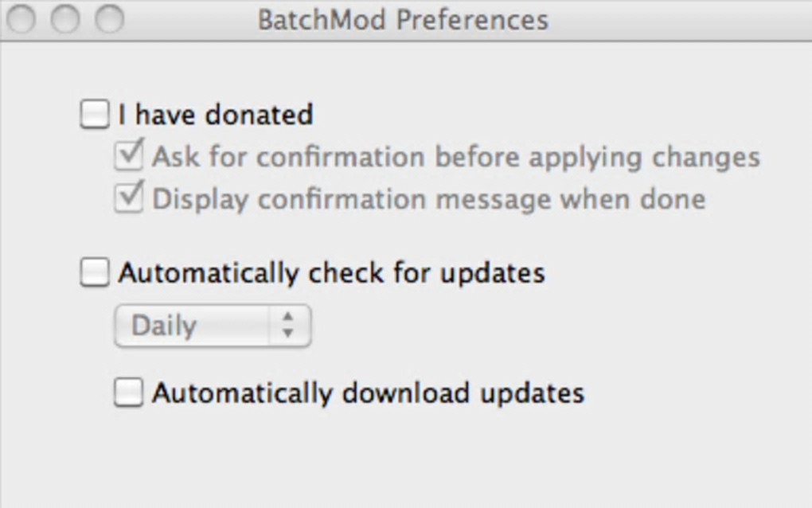The width and height of the screenshot is (812, 508).
Task: Toggle the "Display confirmation message" checkbox box
Action: click(x=128, y=197)
